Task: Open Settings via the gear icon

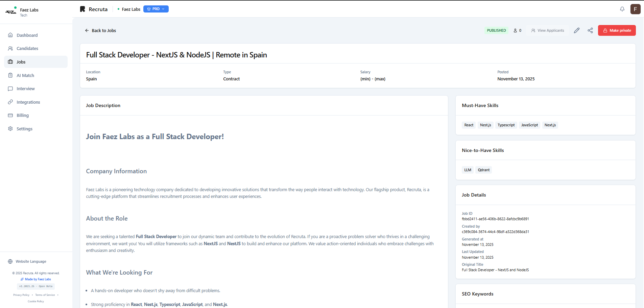Action: pos(10,129)
